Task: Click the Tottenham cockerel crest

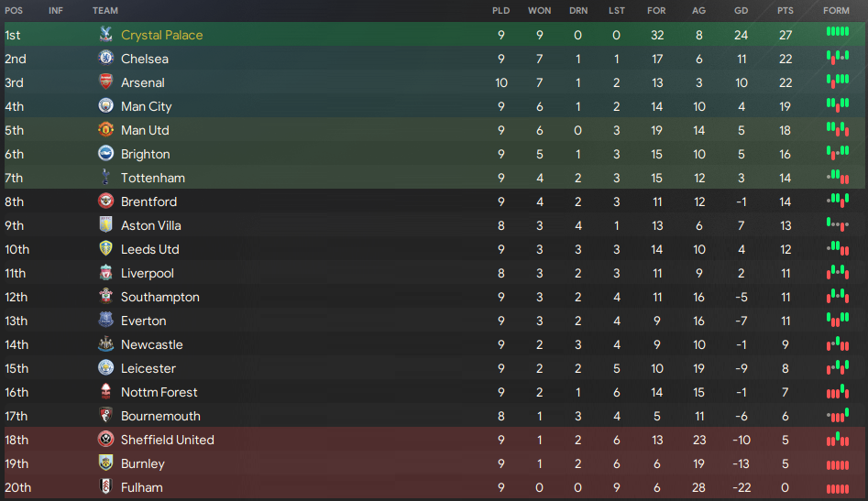Action: (105, 177)
